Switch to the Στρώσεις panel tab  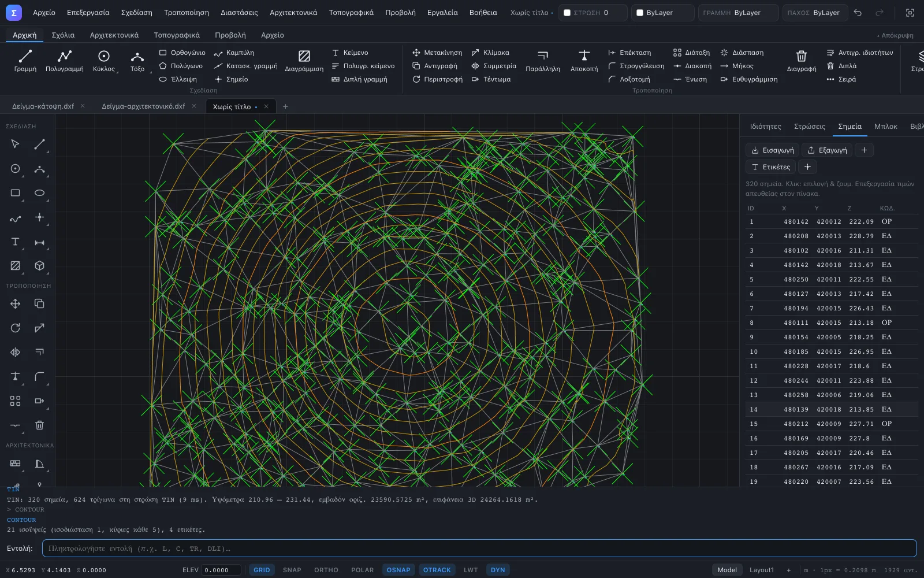coord(810,127)
